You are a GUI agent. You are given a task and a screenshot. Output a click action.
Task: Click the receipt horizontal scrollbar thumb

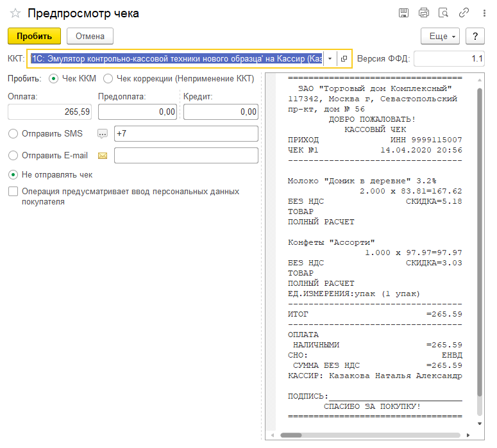pos(291,435)
